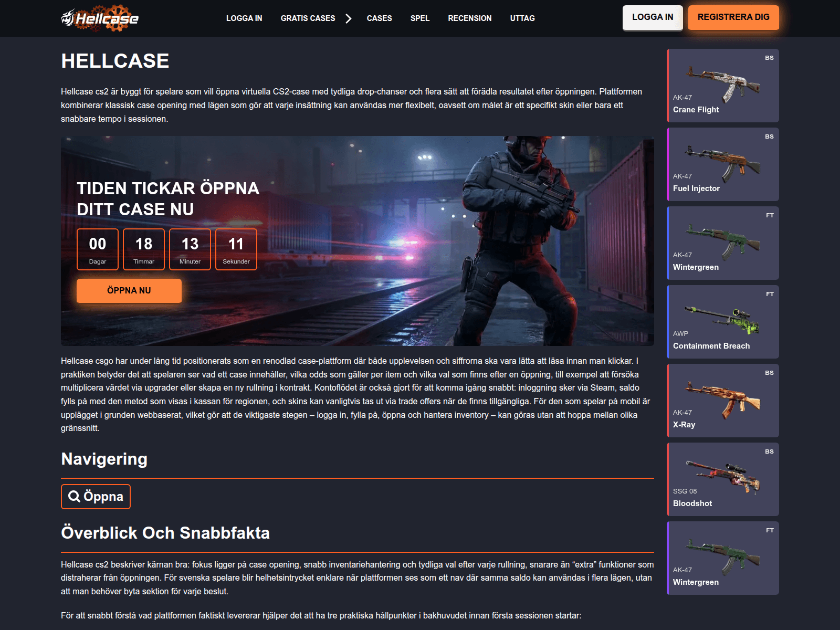Go to CASES menu item
Viewport: 840px width, 630px height.
(379, 18)
